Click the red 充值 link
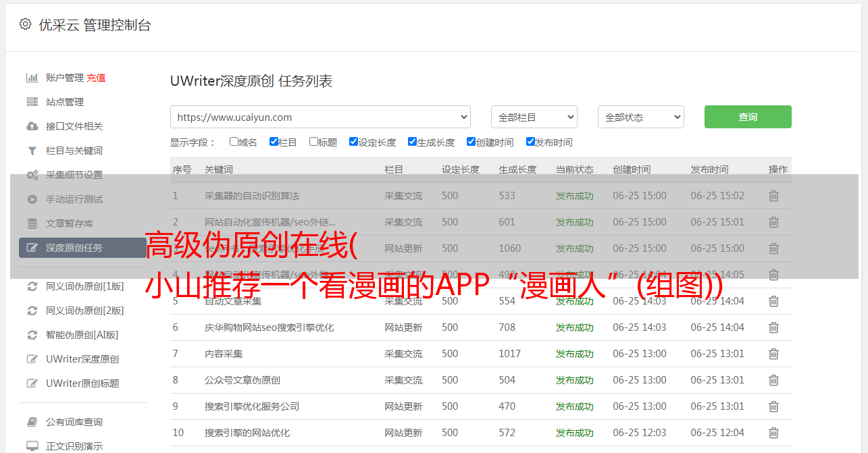868x453 pixels. pos(96,78)
